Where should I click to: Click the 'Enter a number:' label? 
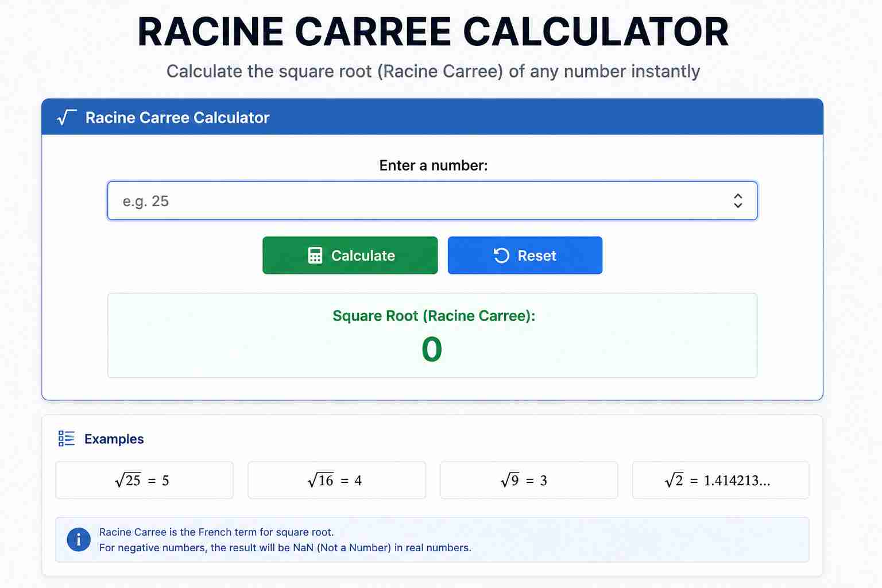(434, 165)
